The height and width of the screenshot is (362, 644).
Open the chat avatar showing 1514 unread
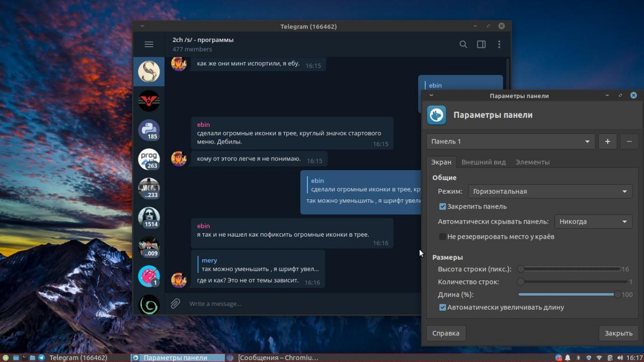(149, 218)
